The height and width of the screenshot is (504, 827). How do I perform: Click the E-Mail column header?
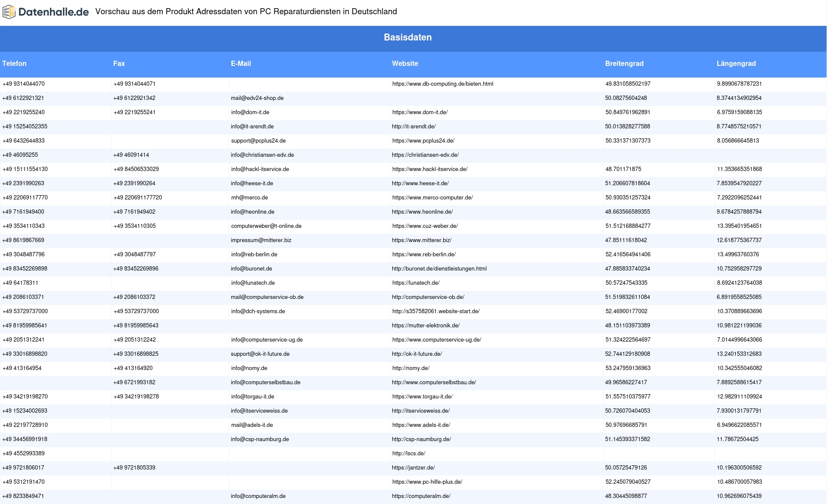(241, 63)
